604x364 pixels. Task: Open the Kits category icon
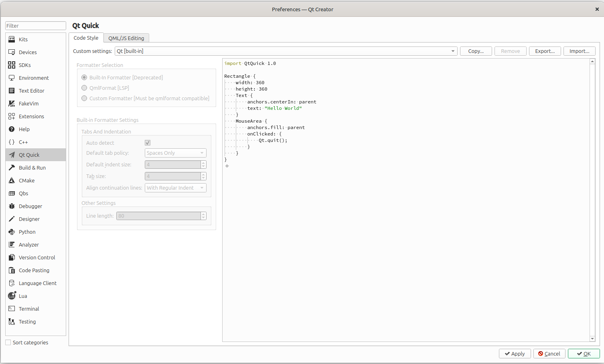(12, 39)
